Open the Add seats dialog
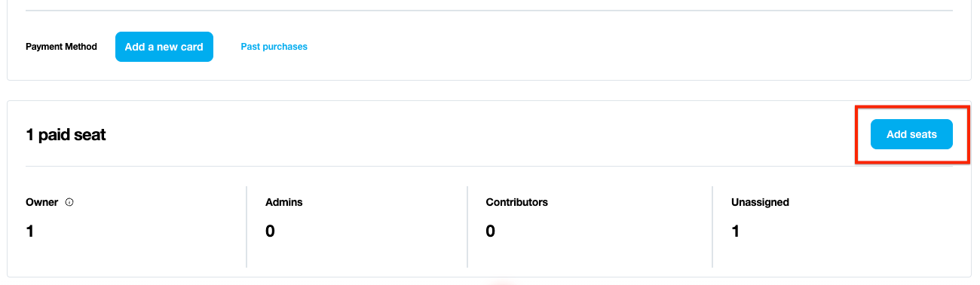 pos(911,134)
